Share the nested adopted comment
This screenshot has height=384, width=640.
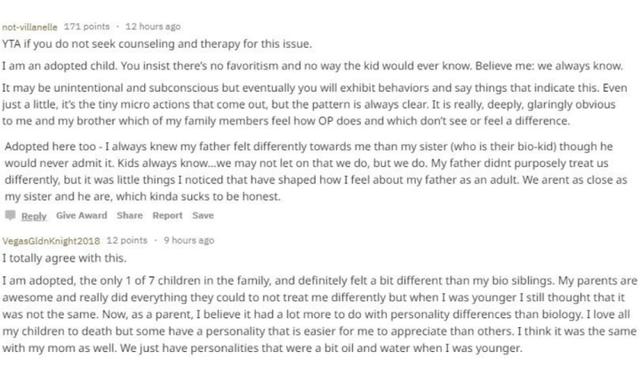point(130,215)
